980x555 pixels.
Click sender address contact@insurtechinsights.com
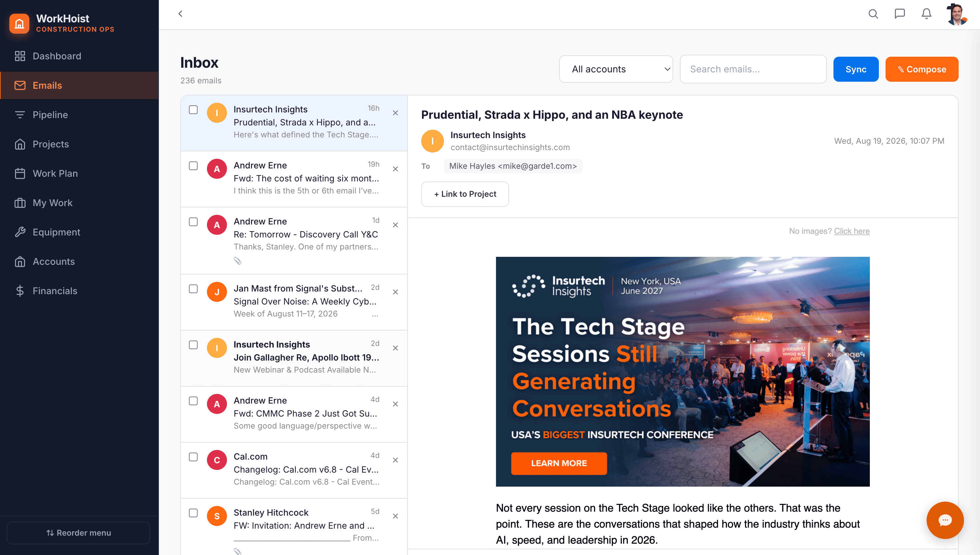click(510, 147)
